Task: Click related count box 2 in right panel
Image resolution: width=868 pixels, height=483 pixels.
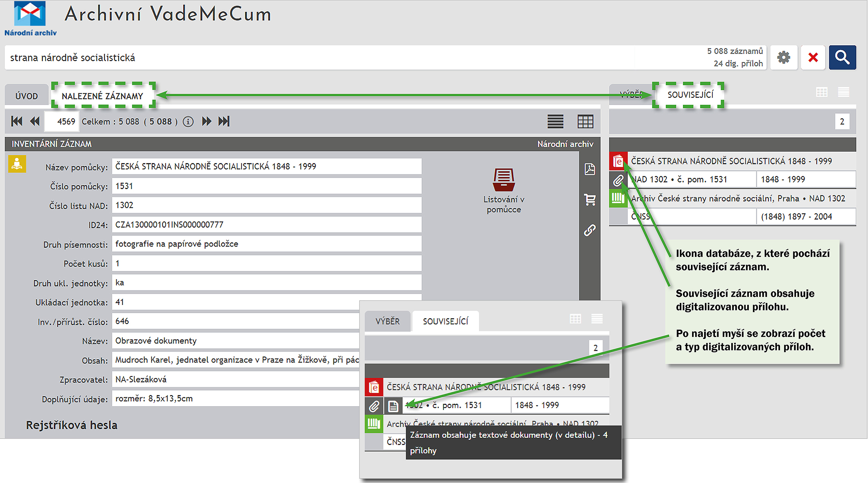Action: pos(842,122)
